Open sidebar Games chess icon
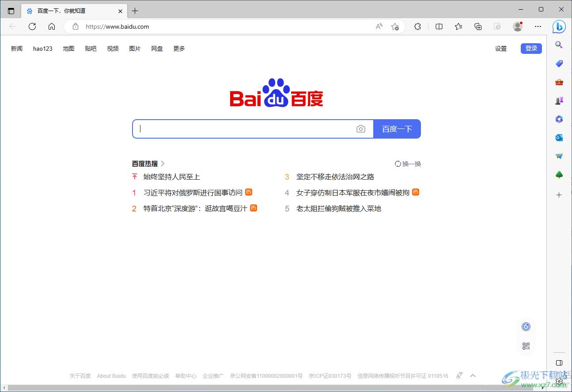 coord(559,101)
